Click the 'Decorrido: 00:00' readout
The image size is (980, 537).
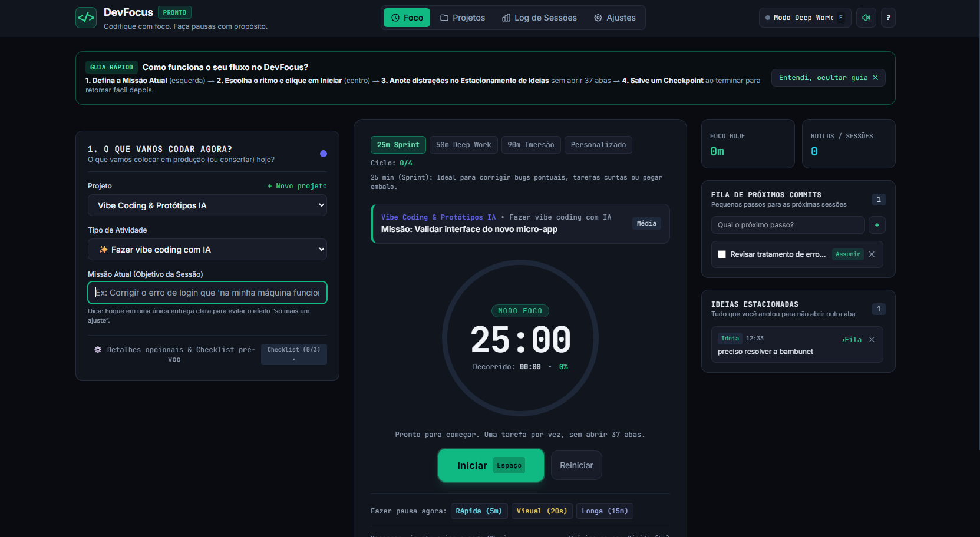tap(507, 367)
